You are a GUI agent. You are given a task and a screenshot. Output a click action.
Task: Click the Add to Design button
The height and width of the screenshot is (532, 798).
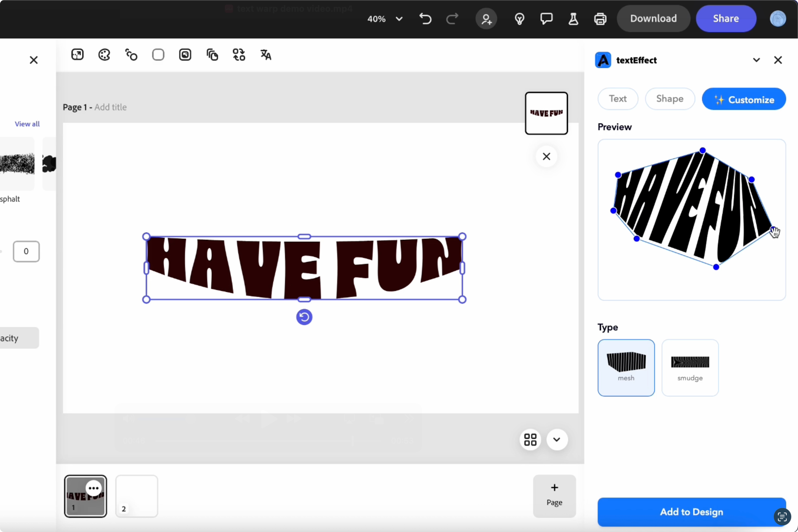click(x=691, y=512)
